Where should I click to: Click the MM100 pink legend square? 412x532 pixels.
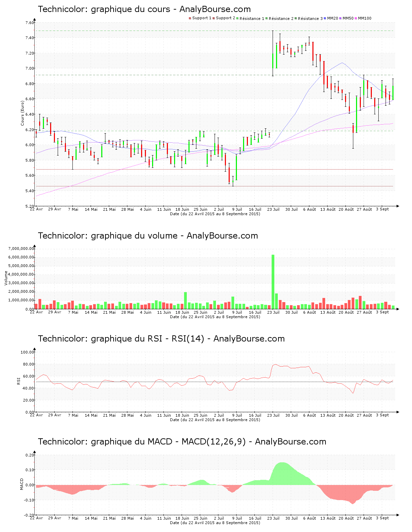point(356,18)
